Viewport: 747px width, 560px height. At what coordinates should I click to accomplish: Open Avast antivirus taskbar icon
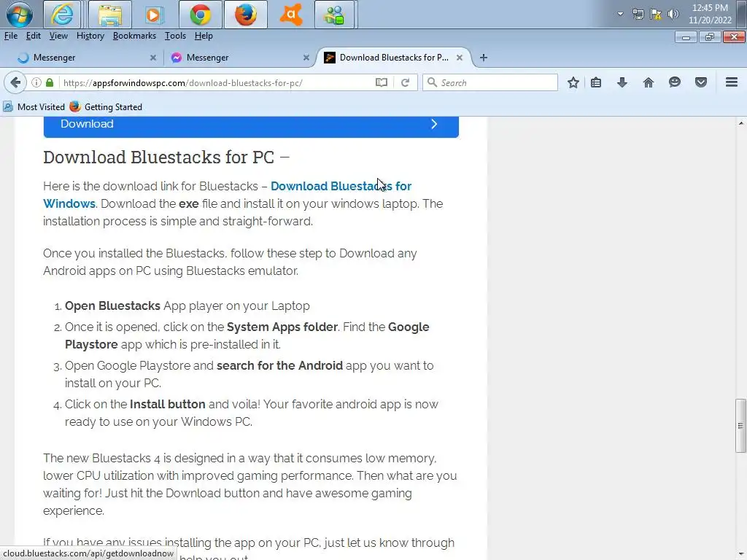click(291, 15)
